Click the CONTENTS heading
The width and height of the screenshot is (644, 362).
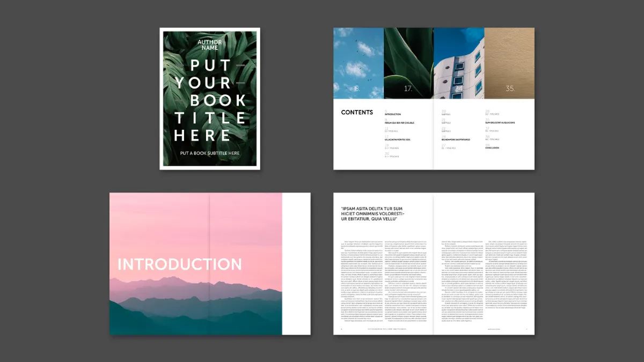pos(357,113)
